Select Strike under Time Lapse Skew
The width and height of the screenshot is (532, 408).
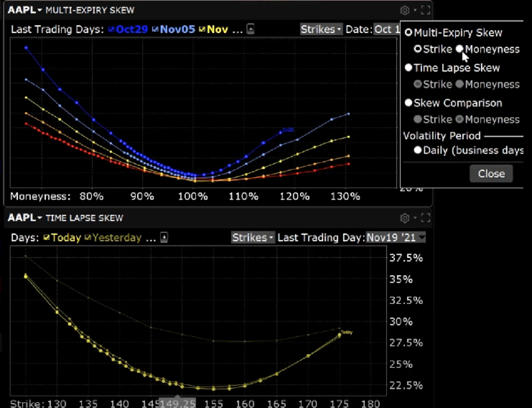point(418,84)
